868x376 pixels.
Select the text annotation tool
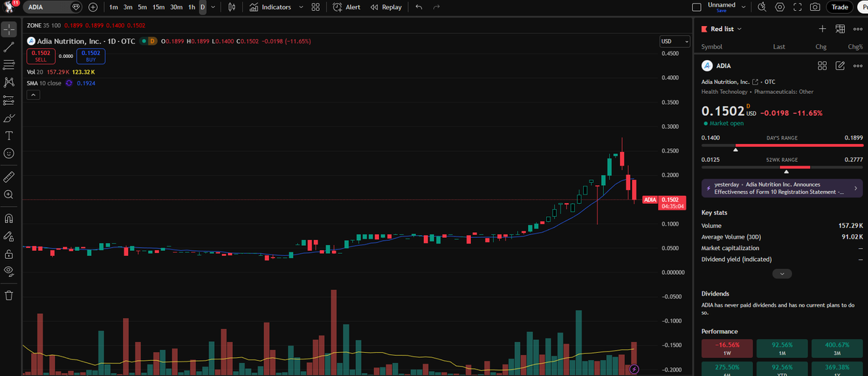[9, 136]
